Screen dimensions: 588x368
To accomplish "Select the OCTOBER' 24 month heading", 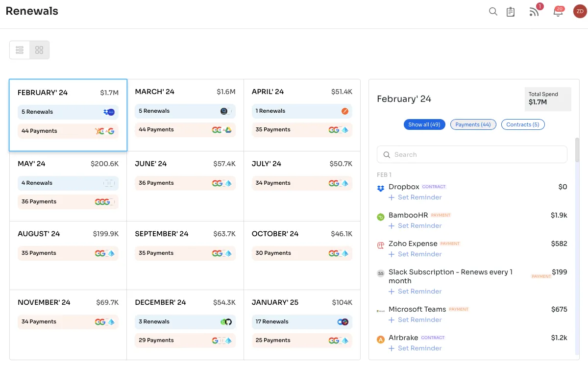I will click(x=275, y=234).
